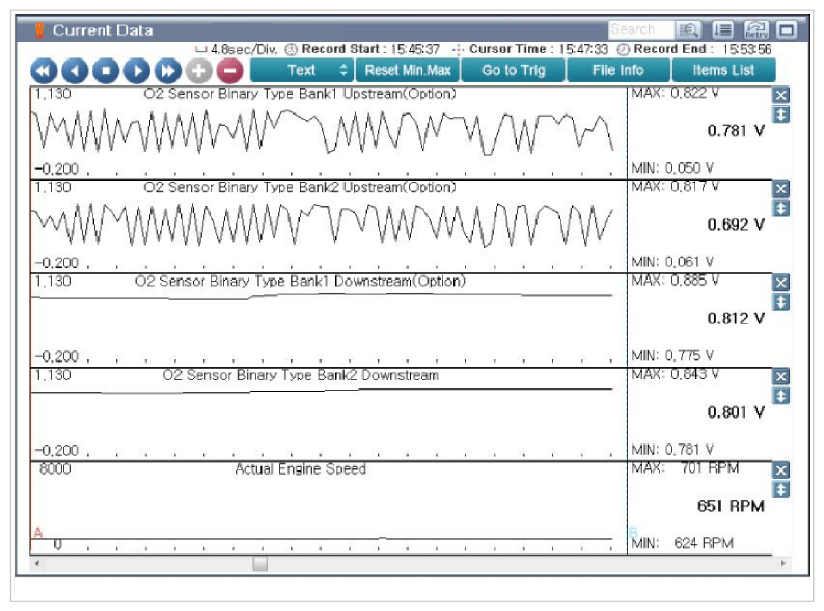Expand Actual Engine Speed graph vertical arrows

[x=781, y=490]
